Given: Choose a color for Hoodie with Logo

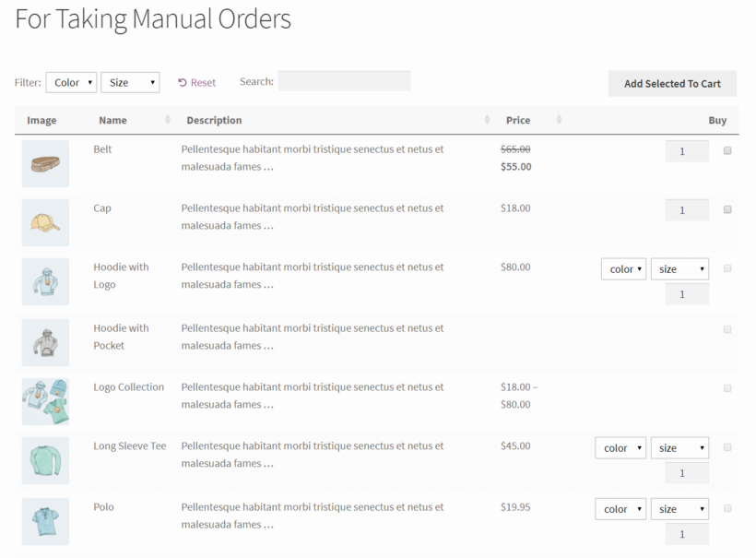Looking at the screenshot, I should 623,268.
